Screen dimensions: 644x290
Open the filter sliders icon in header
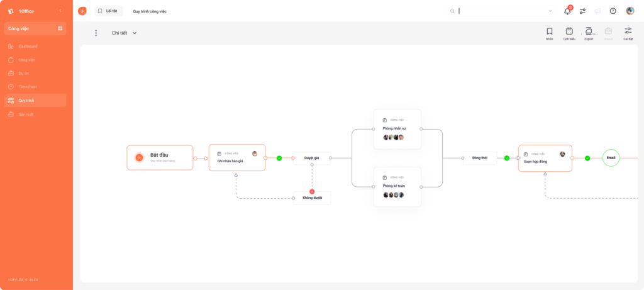pyautogui.click(x=582, y=11)
